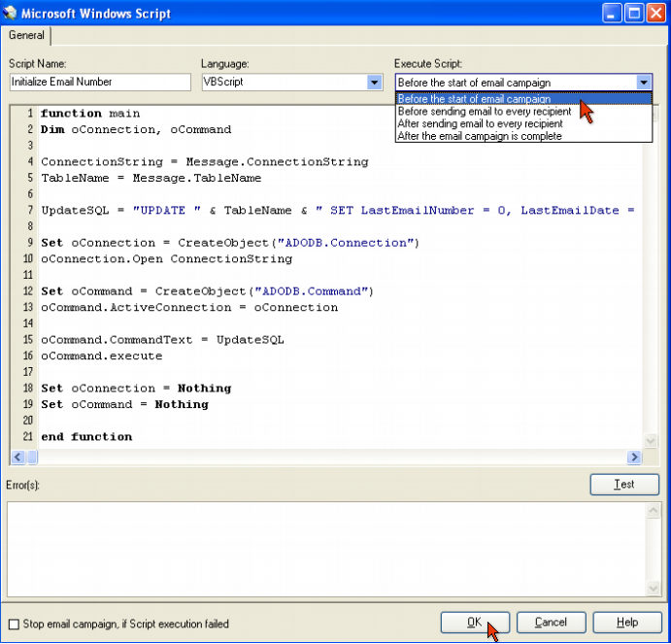The image size is (671, 644).
Task: Open Help for this dialog
Action: click(x=627, y=623)
